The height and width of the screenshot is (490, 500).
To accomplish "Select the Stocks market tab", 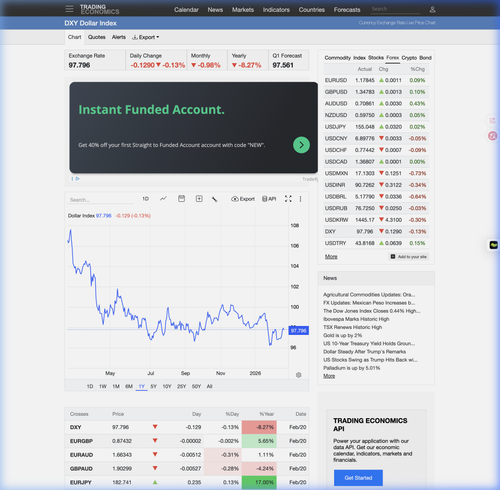I will pos(376,58).
